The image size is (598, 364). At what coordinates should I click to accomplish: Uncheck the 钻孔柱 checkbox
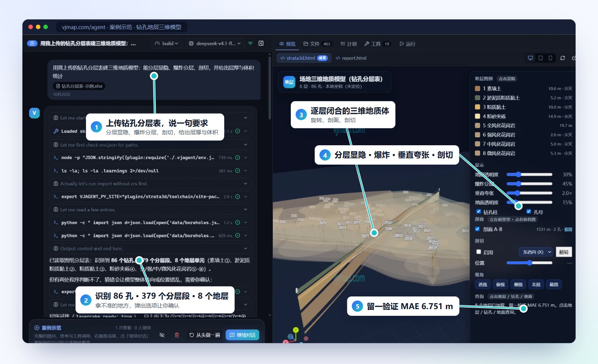478,212
